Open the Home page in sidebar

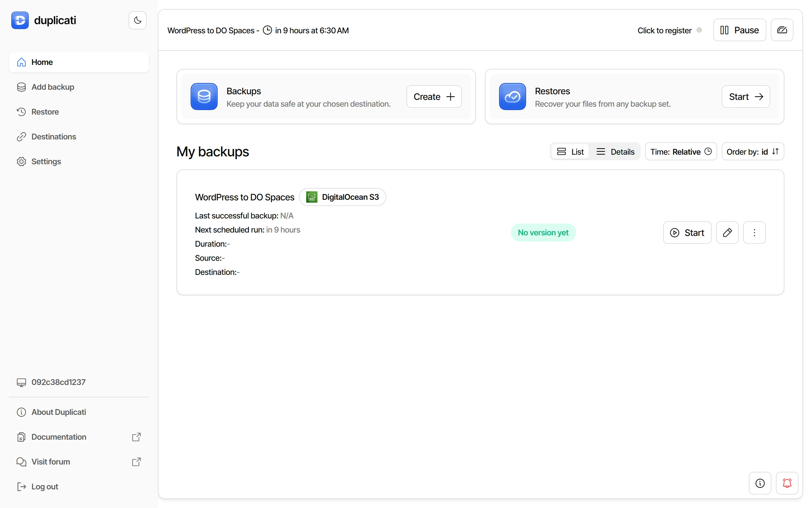[79, 62]
